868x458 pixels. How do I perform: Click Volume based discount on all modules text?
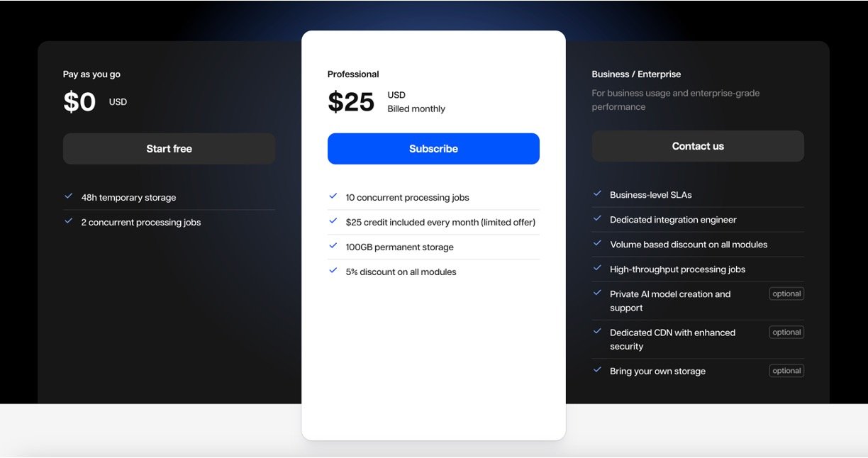click(x=689, y=245)
